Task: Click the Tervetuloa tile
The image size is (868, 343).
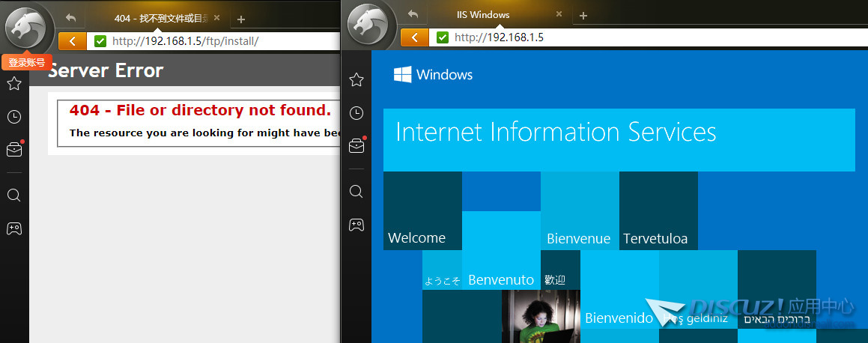Action: [x=659, y=210]
